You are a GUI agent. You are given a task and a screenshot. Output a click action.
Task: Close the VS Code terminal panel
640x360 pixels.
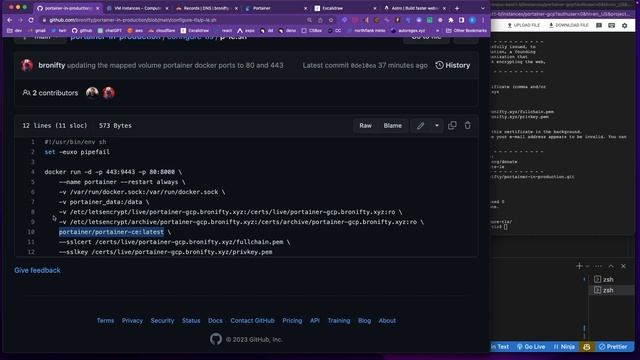[x=623, y=266]
